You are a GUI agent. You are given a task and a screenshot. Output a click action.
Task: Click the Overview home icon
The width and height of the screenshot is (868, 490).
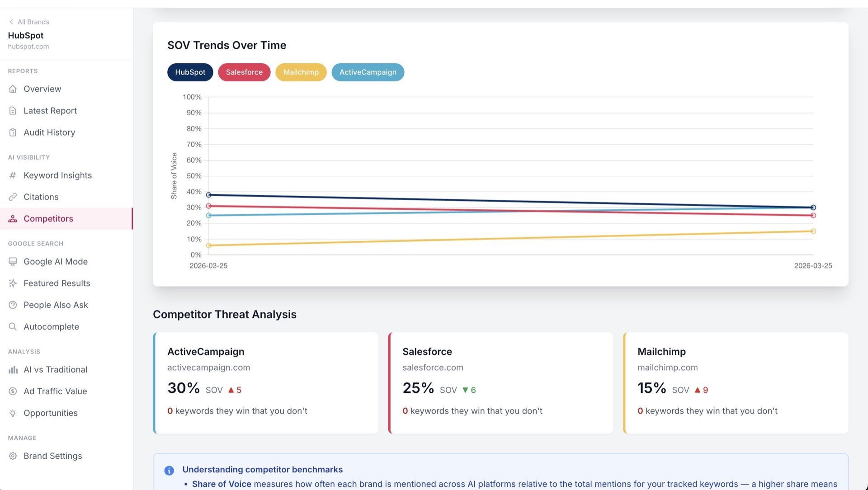pos(13,89)
